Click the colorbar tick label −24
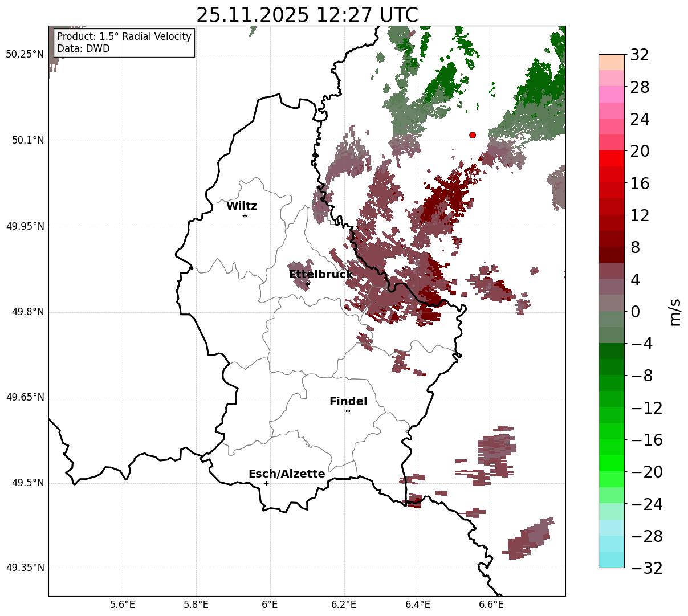The height and width of the screenshot is (616, 688). pos(646,504)
